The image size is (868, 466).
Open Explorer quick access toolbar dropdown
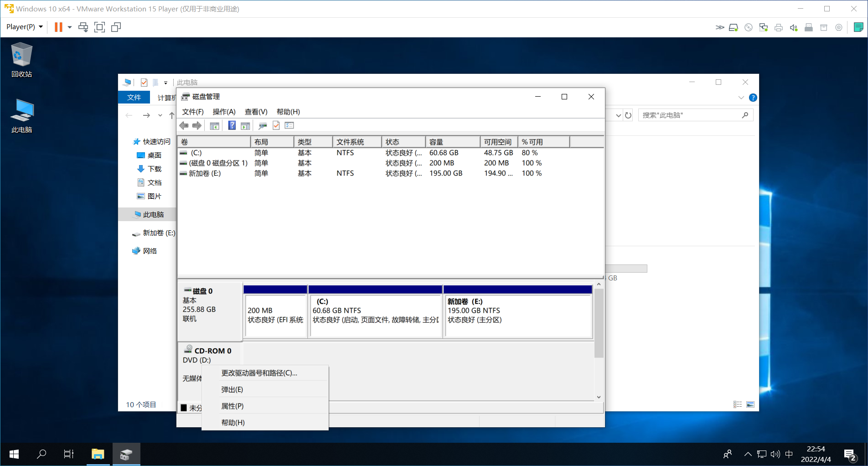coord(165,83)
